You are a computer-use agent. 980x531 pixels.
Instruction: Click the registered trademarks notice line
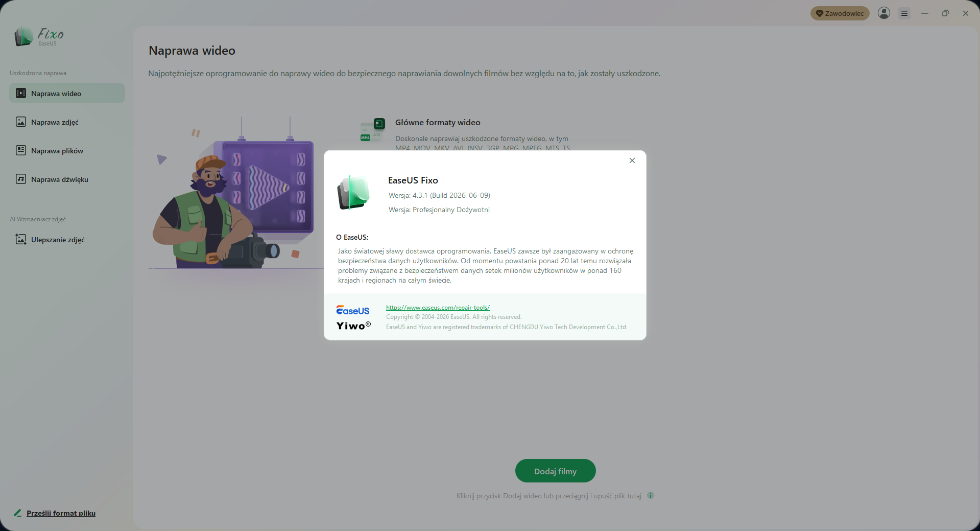coord(506,327)
